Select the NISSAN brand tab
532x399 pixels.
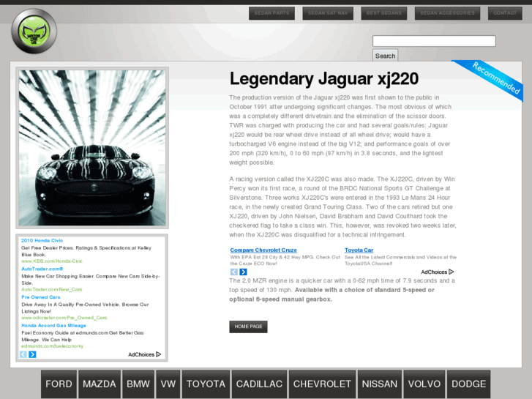click(x=380, y=384)
